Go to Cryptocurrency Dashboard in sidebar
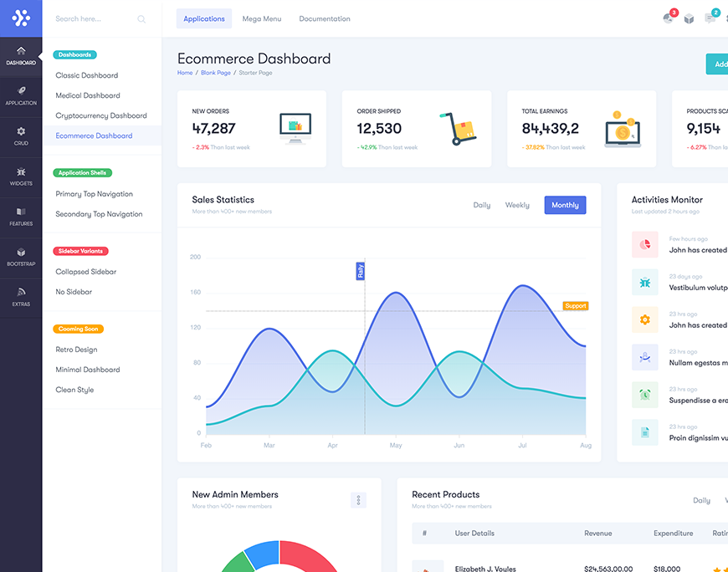Viewport: 728px width, 572px height. click(101, 115)
